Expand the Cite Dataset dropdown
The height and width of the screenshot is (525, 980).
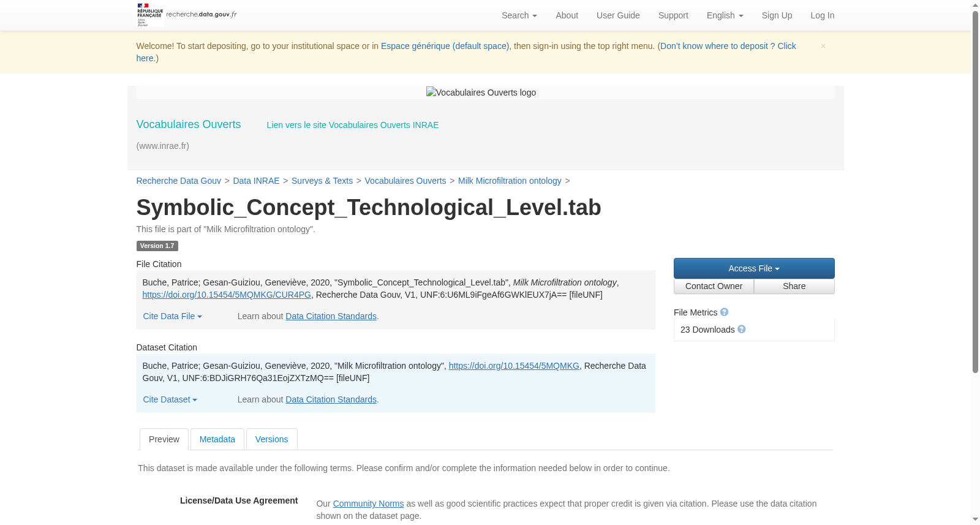pos(170,399)
